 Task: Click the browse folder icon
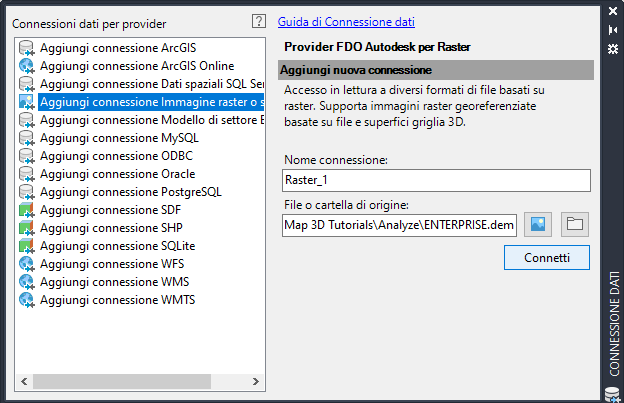pos(574,224)
